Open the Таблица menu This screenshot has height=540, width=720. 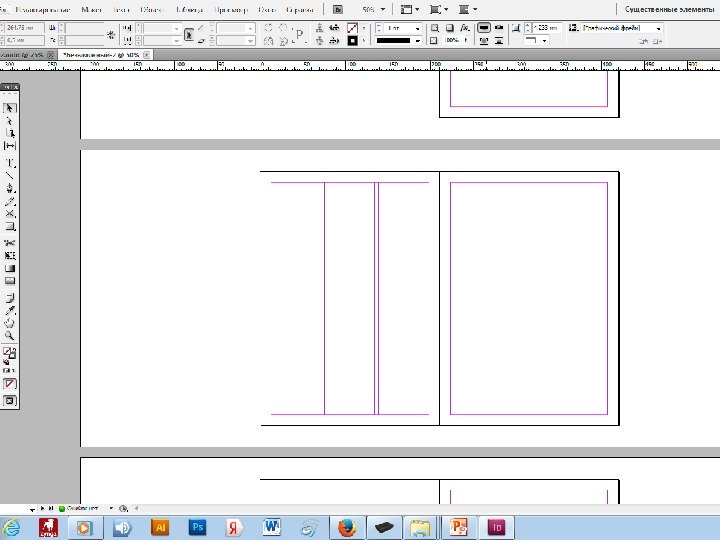point(189,9)
